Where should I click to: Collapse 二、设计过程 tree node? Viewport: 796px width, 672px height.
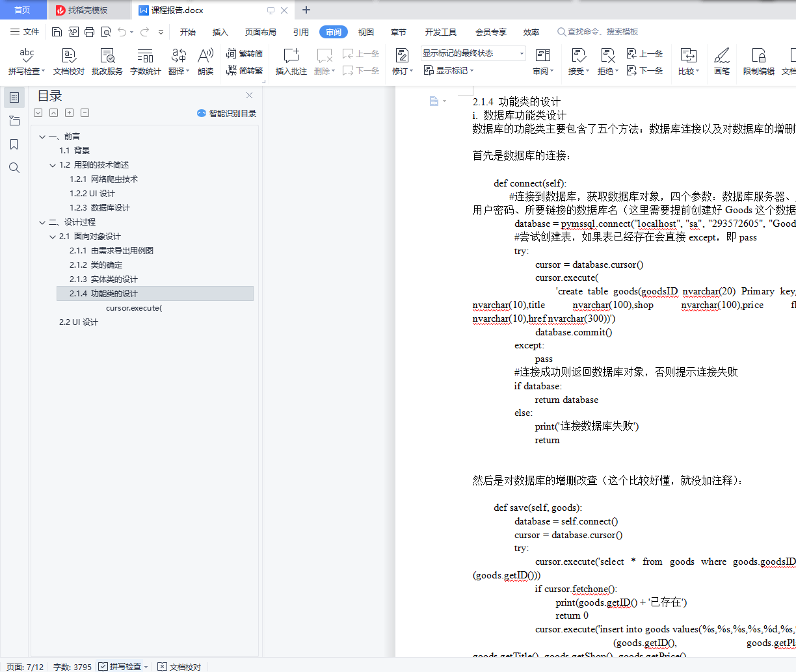42,222
